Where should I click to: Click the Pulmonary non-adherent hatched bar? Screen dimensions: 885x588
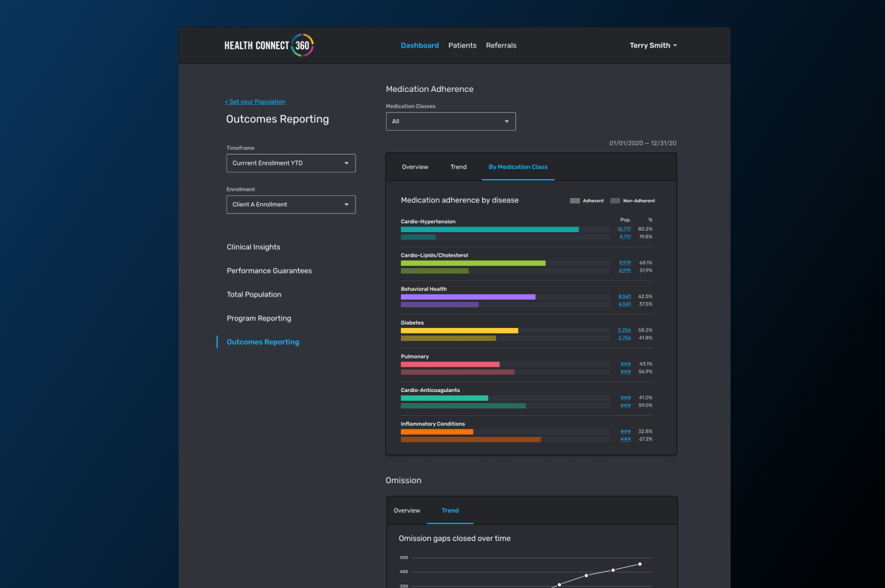pos(457,372)
